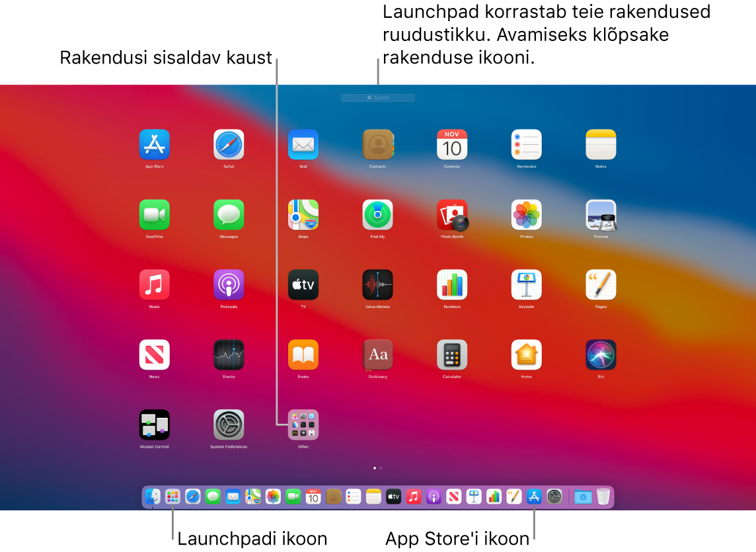The height and width of the screenshot is (552, 756).
Task: Open App Store from the Launchpad grid
Action: pyautogui.click(x=154, y=144)
